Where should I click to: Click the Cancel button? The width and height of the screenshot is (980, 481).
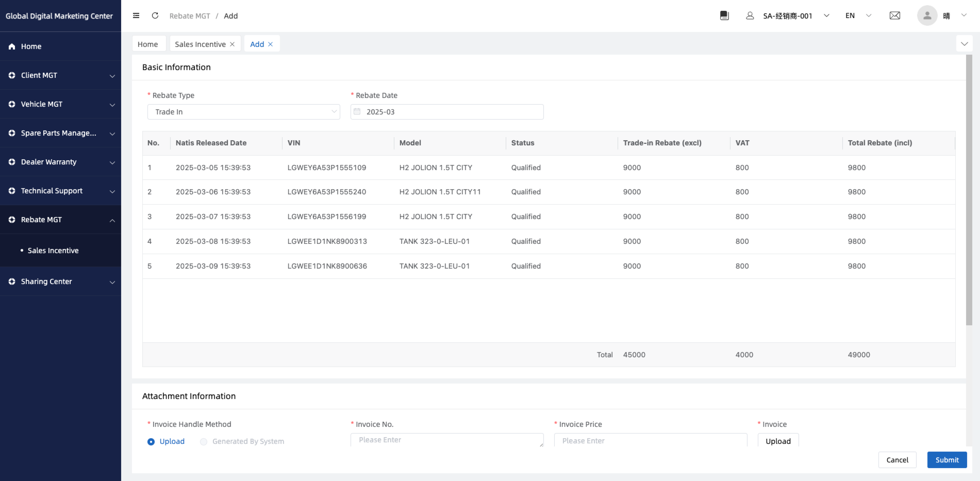pos(897,460)
